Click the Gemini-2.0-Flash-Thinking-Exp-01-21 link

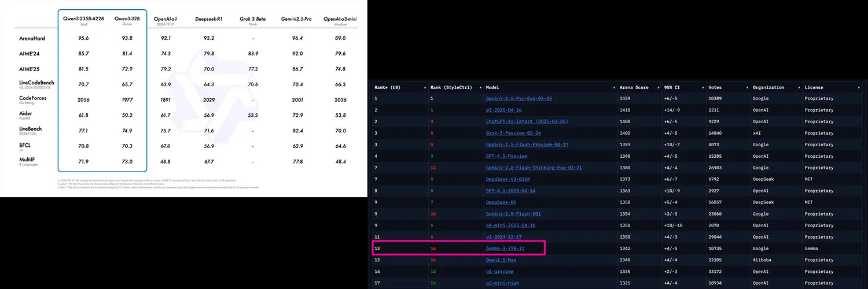point(534,168)
